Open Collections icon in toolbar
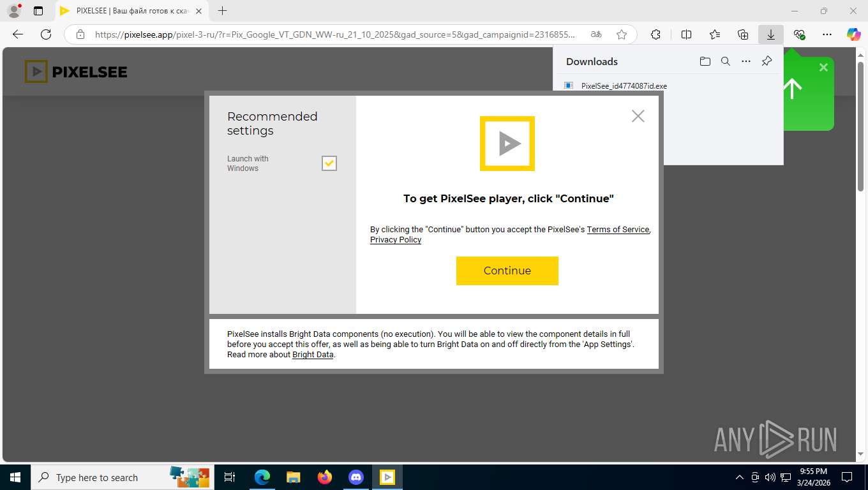Viewport: 868px width, 490px height. (x=743, y=34)
